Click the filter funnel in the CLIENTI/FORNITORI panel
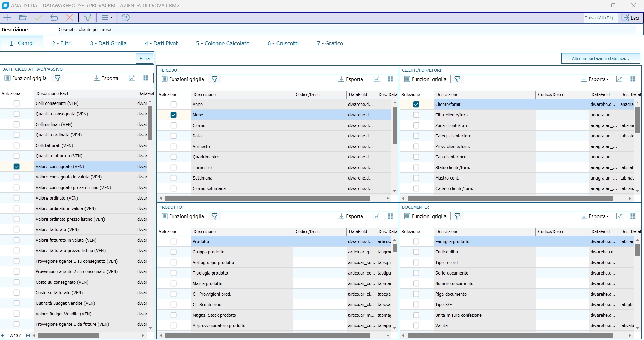The width and height of the screenshot is (644, 340). [x=457, y=79]
